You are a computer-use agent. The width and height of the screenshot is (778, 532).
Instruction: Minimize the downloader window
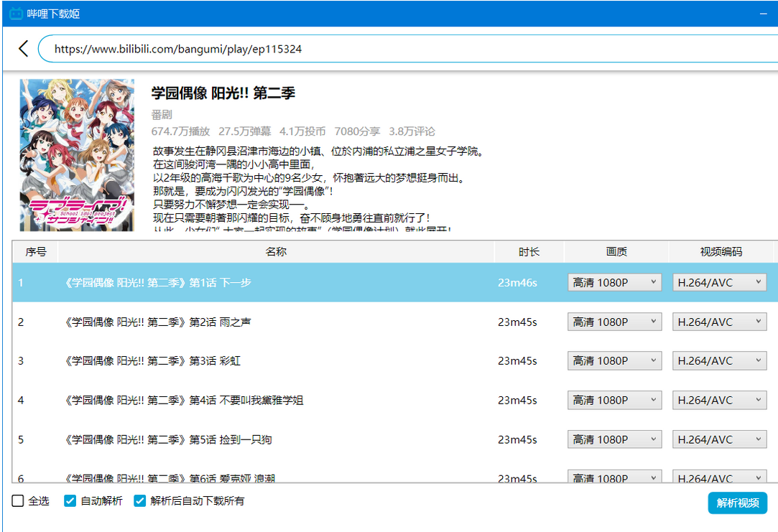[x=764, y=14]
